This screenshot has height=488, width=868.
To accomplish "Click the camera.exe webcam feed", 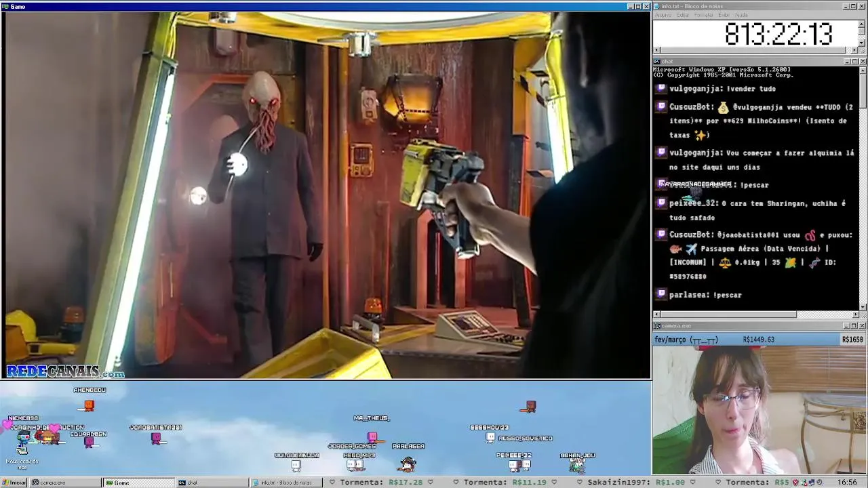I will 759,410.
